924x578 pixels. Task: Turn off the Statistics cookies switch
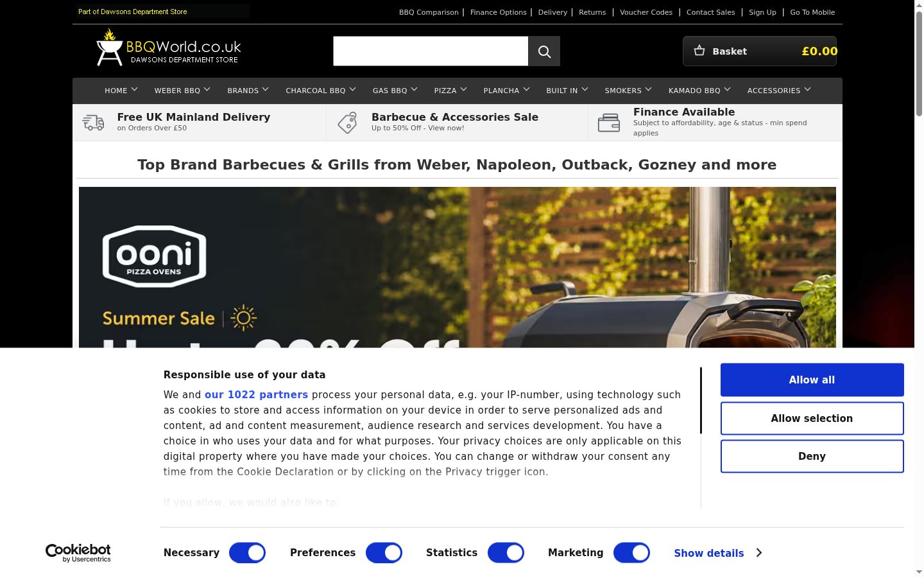point(506,553)
